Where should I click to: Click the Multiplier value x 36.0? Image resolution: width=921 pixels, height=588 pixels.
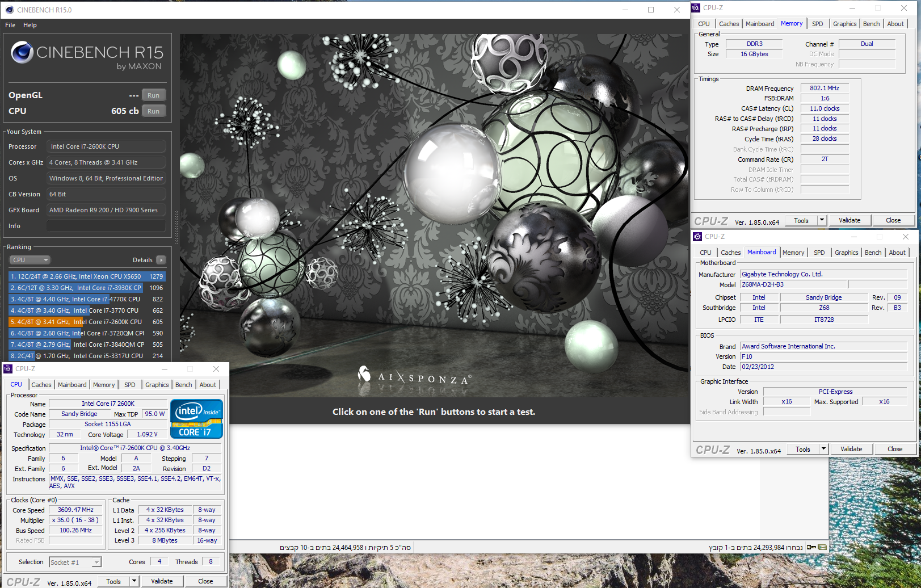point(75,520)
